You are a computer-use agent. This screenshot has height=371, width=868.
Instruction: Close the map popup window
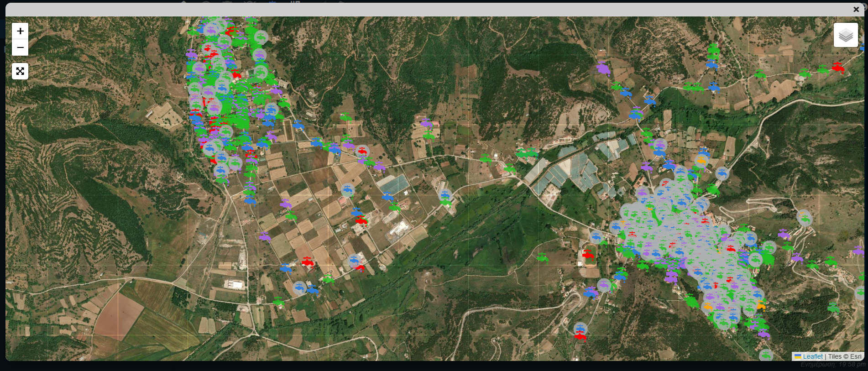[x=856, y=10]
